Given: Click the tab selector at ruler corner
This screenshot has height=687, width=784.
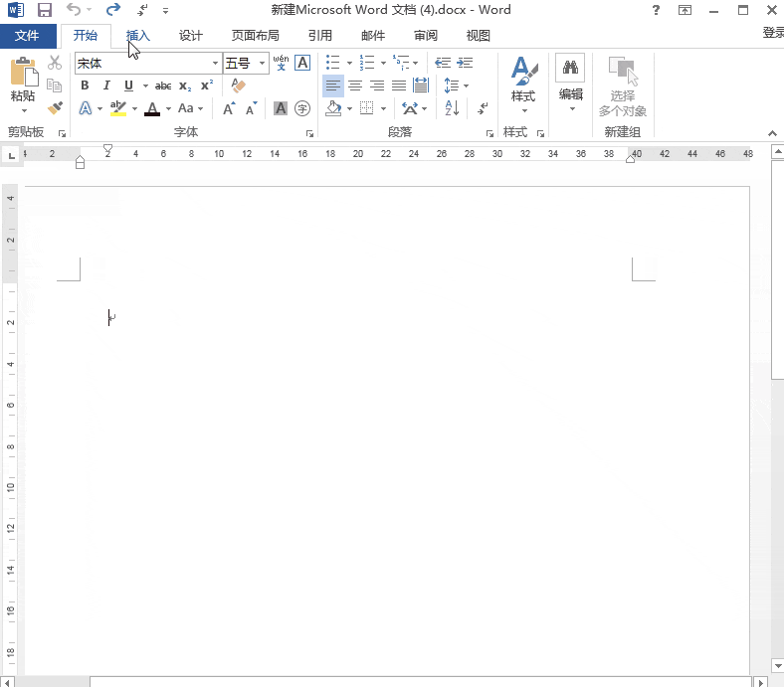Looking at the screenshot, I should point(11,155).
